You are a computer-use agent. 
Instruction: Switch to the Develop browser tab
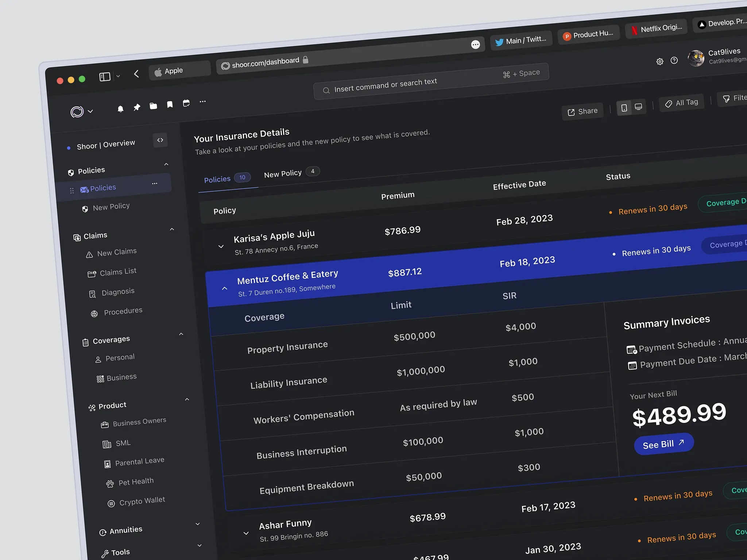pos(720,23)
